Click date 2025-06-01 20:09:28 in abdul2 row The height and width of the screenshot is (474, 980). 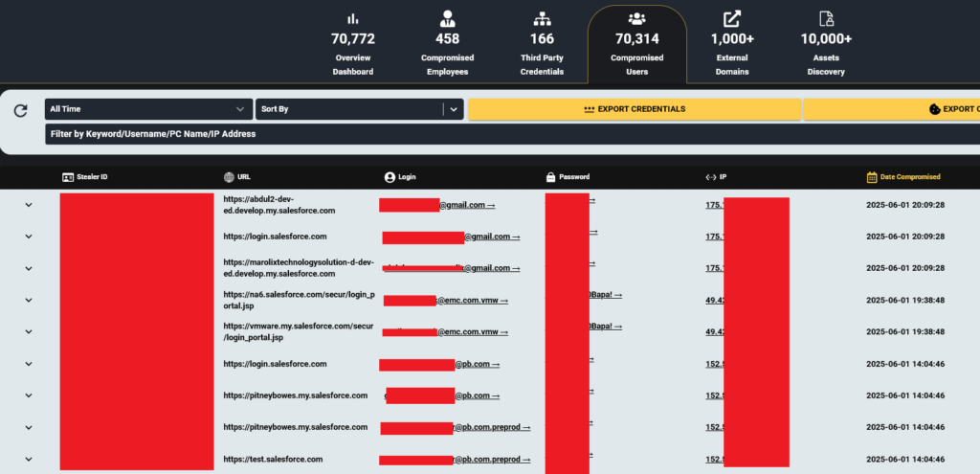click(905, 205)
